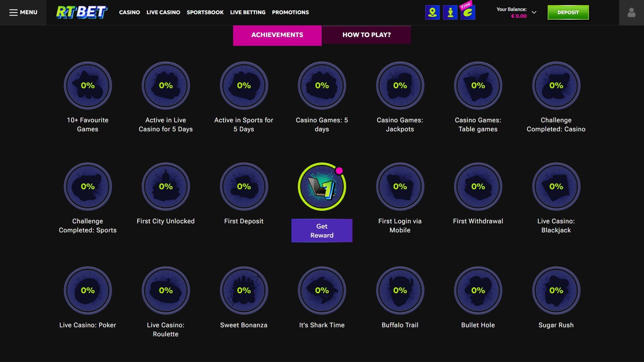This screenshot has width=644, height=362.
Task: Click the 'Sugar Rush' label text
Action: point(556,325)
